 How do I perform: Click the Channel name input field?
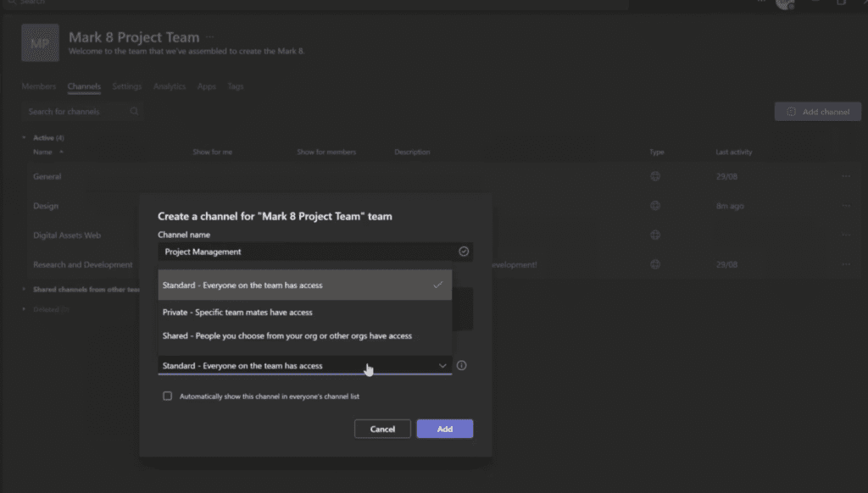coord(315,252)
